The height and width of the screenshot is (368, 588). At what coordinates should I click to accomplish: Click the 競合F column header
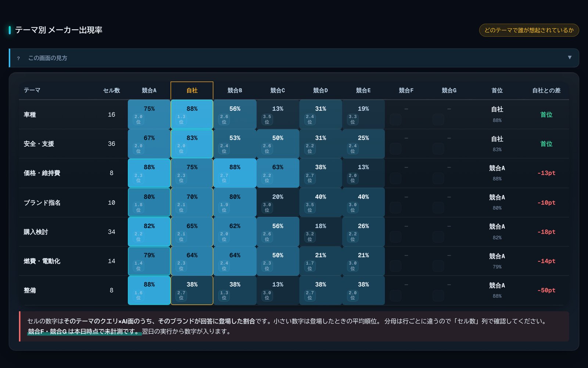[x=406, y=91]
